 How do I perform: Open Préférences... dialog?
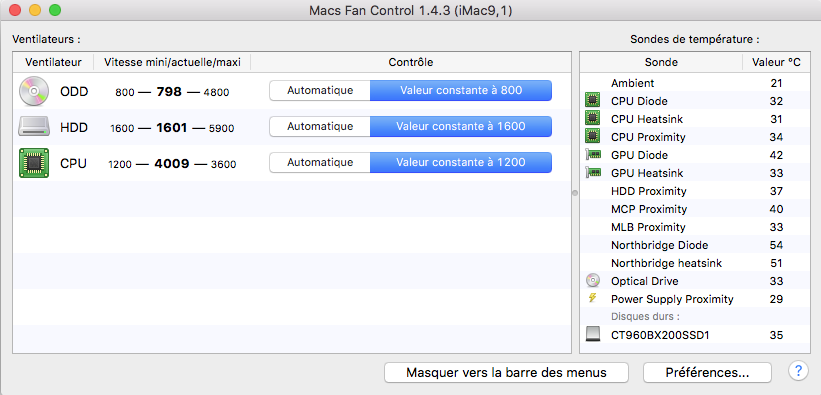click(x=707, y=373)
